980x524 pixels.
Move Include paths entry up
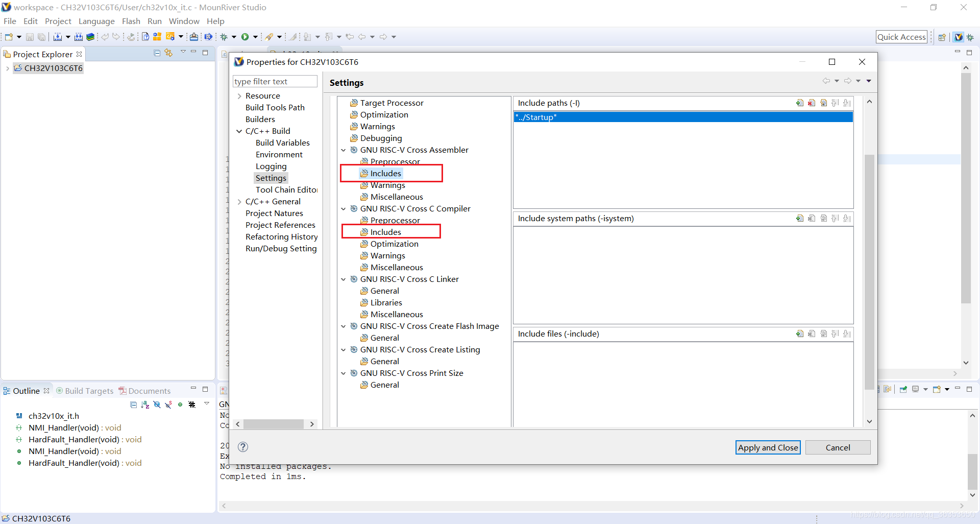835,103
